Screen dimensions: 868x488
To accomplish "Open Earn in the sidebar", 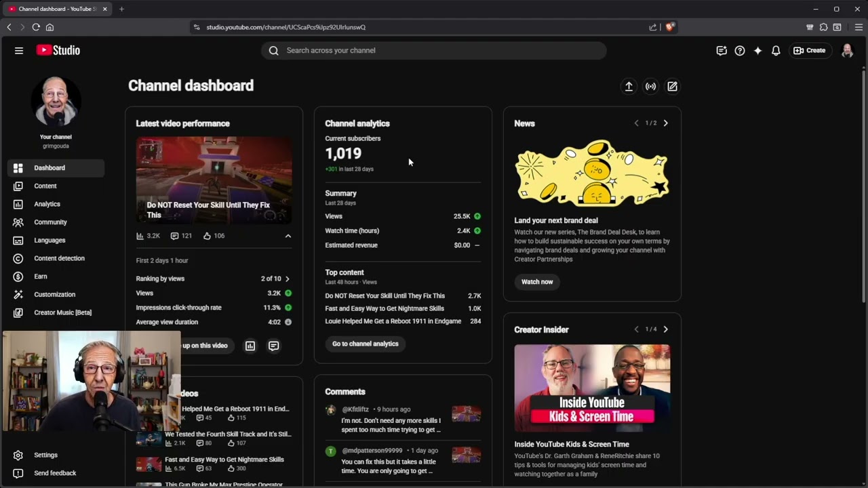I will [56, 277].
